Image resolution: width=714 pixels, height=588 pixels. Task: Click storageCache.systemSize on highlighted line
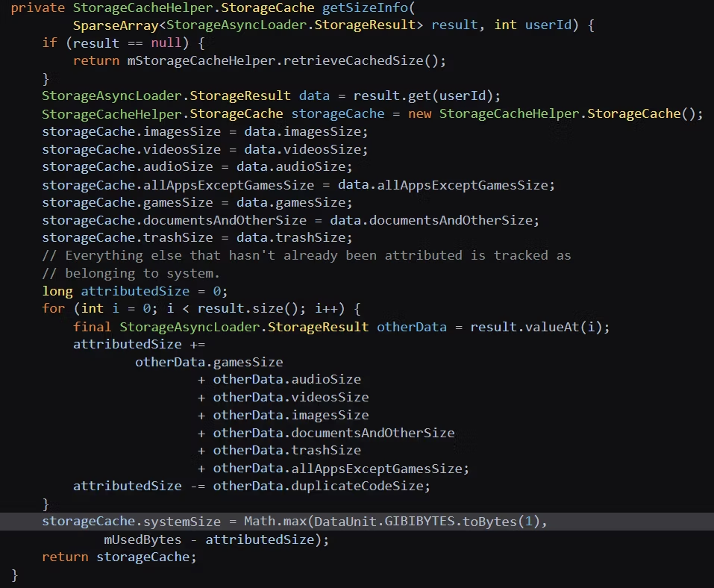pos(131,521)
